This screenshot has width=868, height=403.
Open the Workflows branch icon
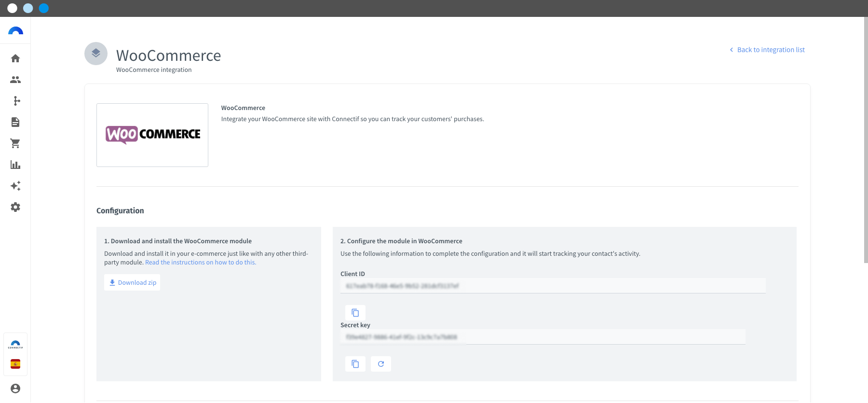click(17, 101)
